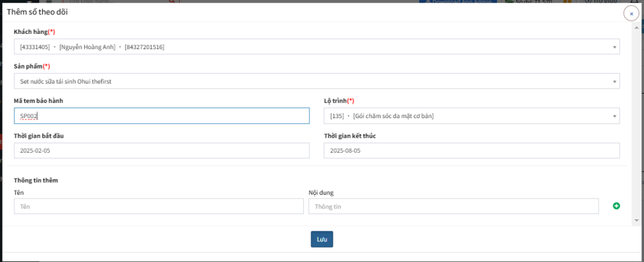Viewport: 644px width, 262px height.
Task: Select the Thời gian kết thúc date field
Action: 472,150
